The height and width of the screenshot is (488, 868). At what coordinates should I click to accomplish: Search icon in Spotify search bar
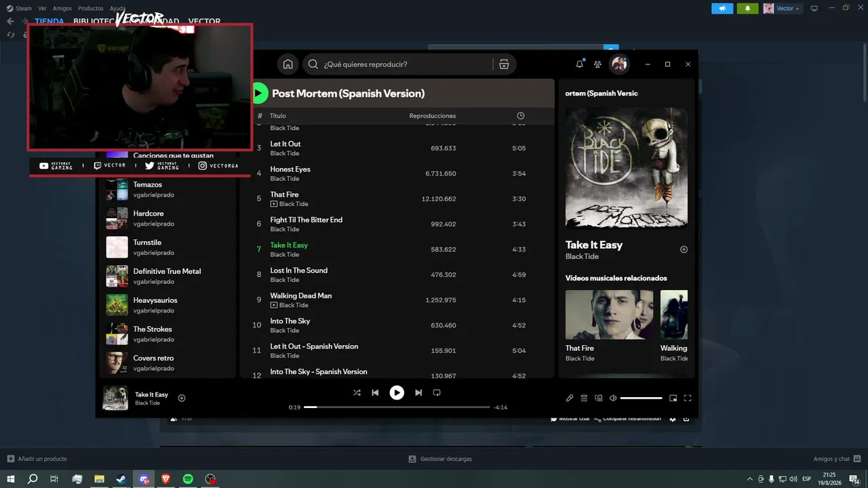click(x=313, y=64)
